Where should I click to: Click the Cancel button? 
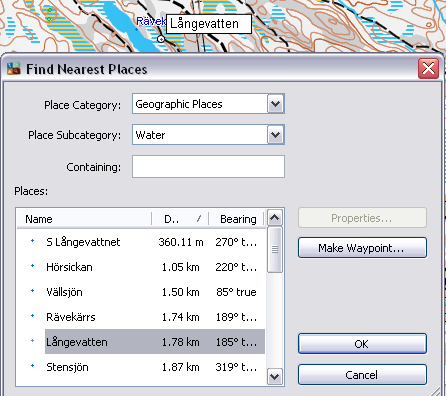(362, 375)
